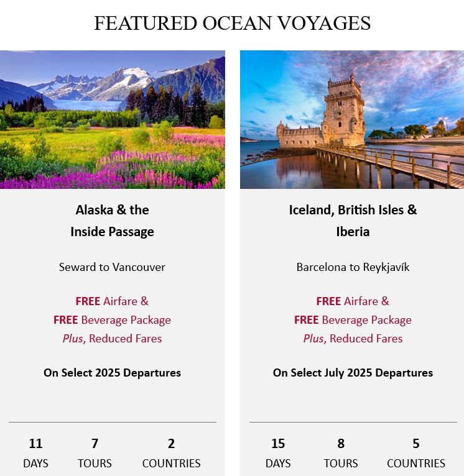Open the Belém Tower voyage photo
The width and height of the screenshot is (464, 476).
point(352,119)
